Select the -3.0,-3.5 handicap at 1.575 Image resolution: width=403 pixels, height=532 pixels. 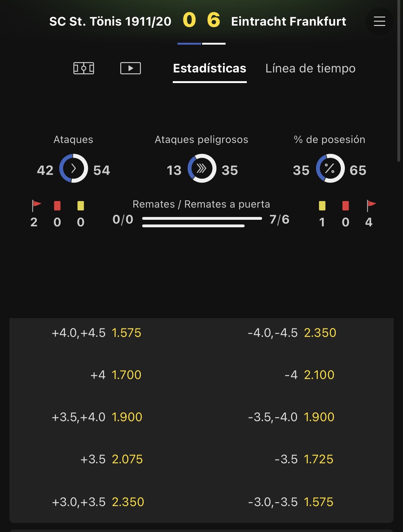[x=291, y=502]
